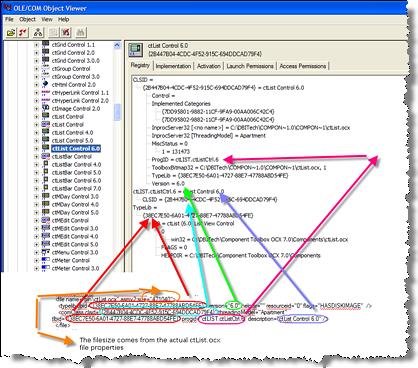Image resolution: width=418 pixels, height=368 pixels.
Task: Click the tree vertical scrollbar thumb
Action: coord(117,112)
